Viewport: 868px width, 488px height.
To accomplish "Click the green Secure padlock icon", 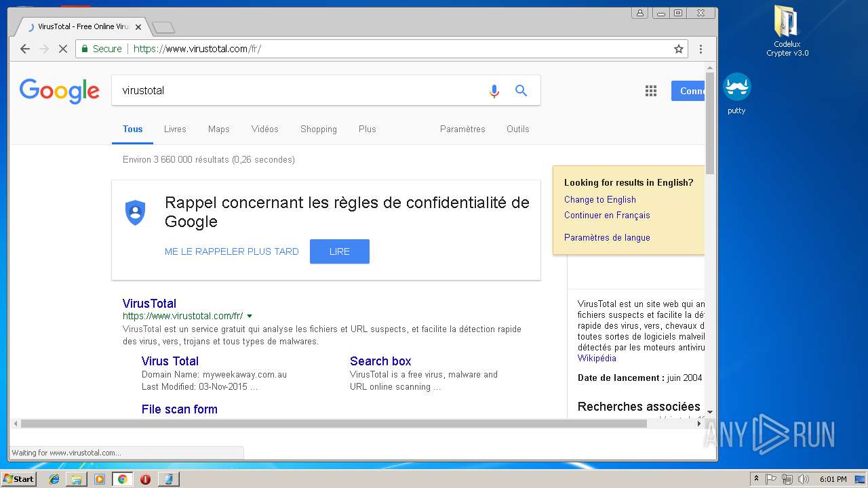I will click(85, 49).
